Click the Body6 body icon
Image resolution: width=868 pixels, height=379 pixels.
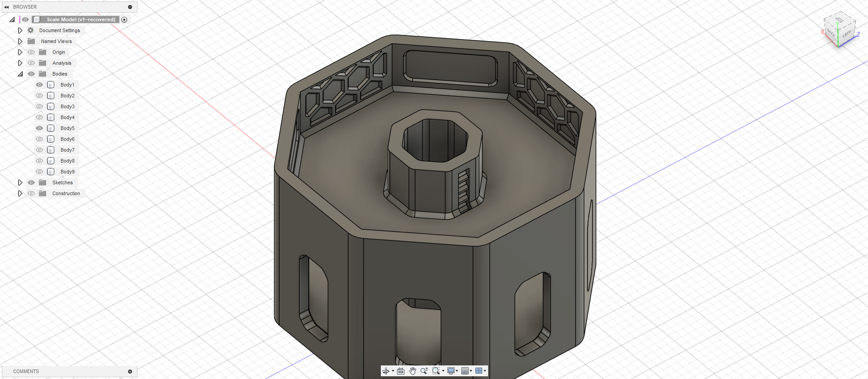51,139
